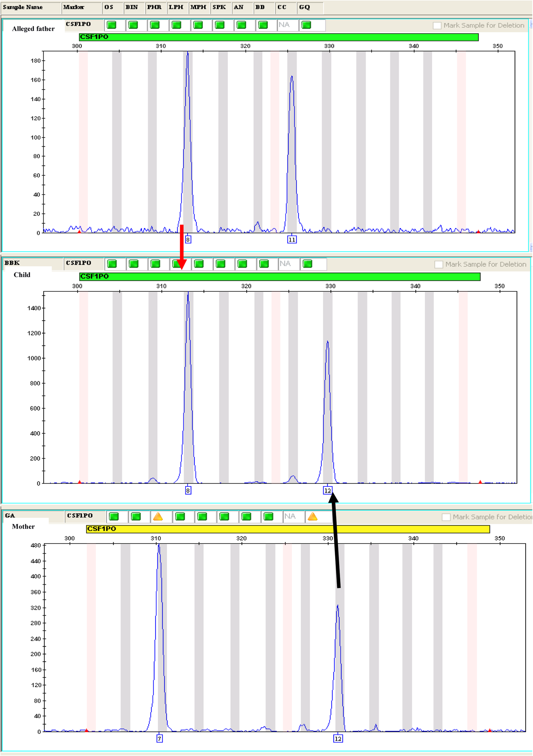Screen dimensions: 533x756
Task: Check Mark Sample for Deletion for Mother sample
Action: (x=446, y=517)
